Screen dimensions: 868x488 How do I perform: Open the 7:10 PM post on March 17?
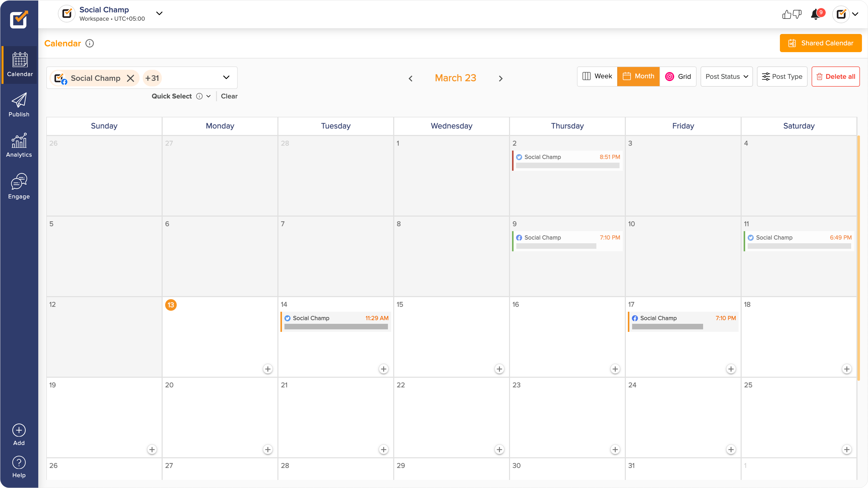tap(683, 322)
